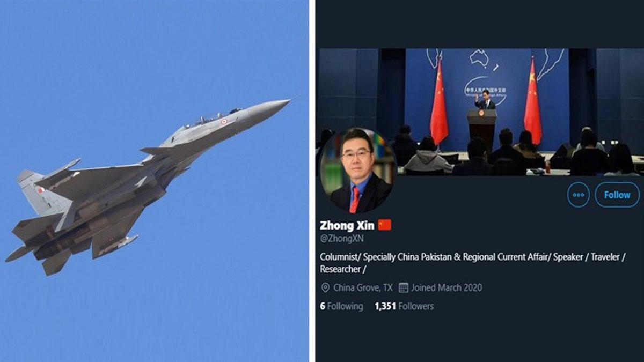Click the Follow button

[x=617, y=195]
